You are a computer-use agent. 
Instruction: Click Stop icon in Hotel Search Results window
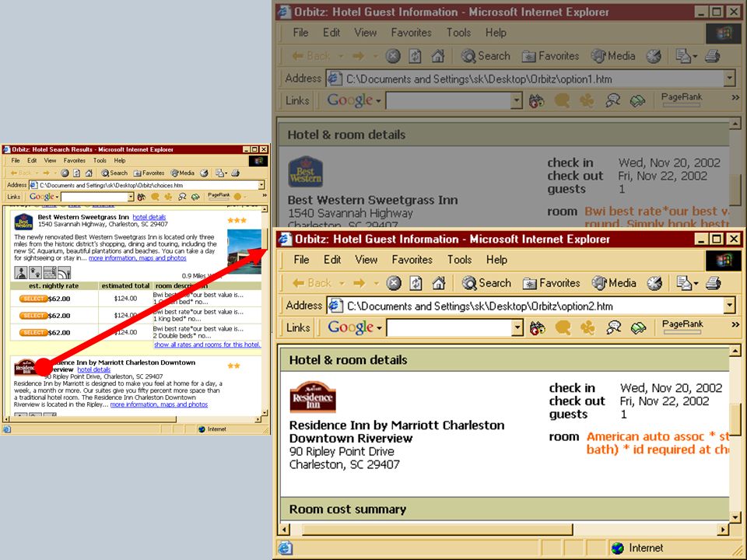pos(65,173)
